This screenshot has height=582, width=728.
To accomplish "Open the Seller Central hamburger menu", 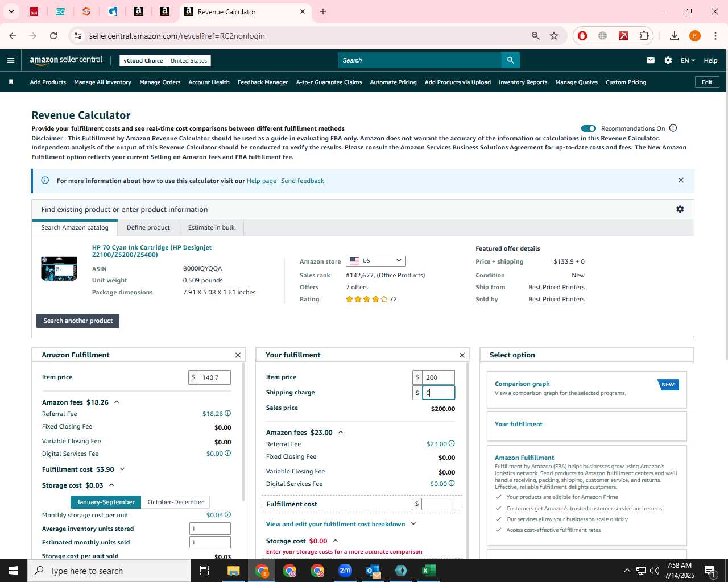I will (11, 60).
